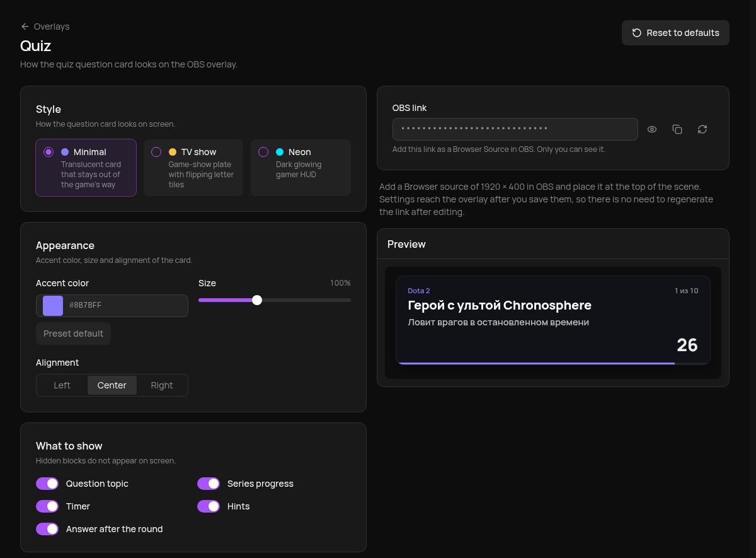Go back to Overlays
This screenshot has width=756, height=558.
(x=45, y=26)
